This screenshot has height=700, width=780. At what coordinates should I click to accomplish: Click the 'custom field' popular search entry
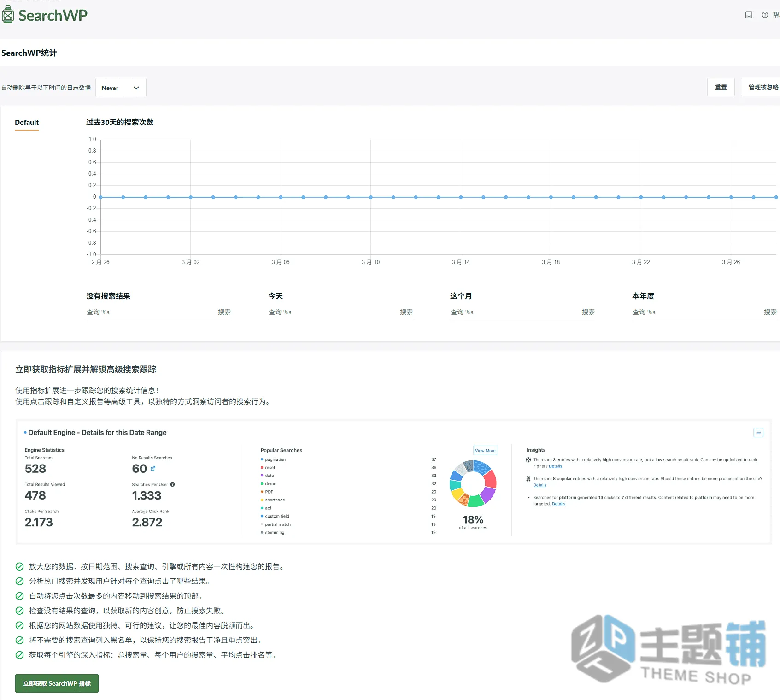(x=277, y=516)
